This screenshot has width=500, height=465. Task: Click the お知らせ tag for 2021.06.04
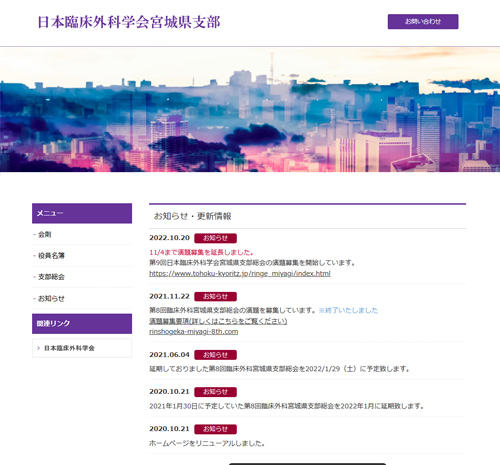click(215, 355)
